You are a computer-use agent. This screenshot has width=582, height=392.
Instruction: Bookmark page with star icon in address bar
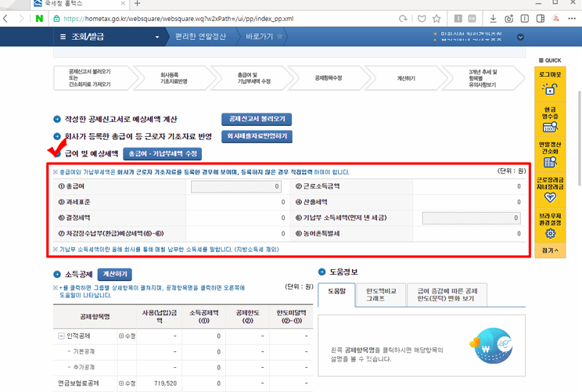point(437,18)
